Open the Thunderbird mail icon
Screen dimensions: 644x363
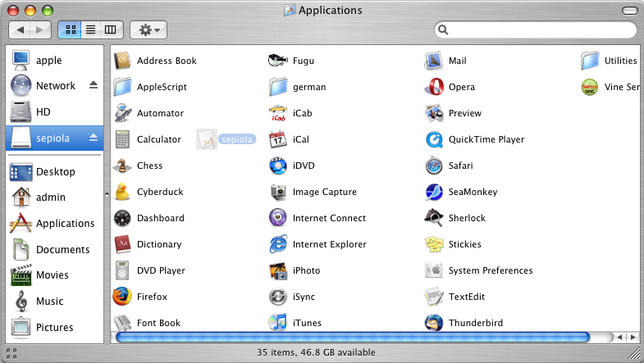coord(434,323)
